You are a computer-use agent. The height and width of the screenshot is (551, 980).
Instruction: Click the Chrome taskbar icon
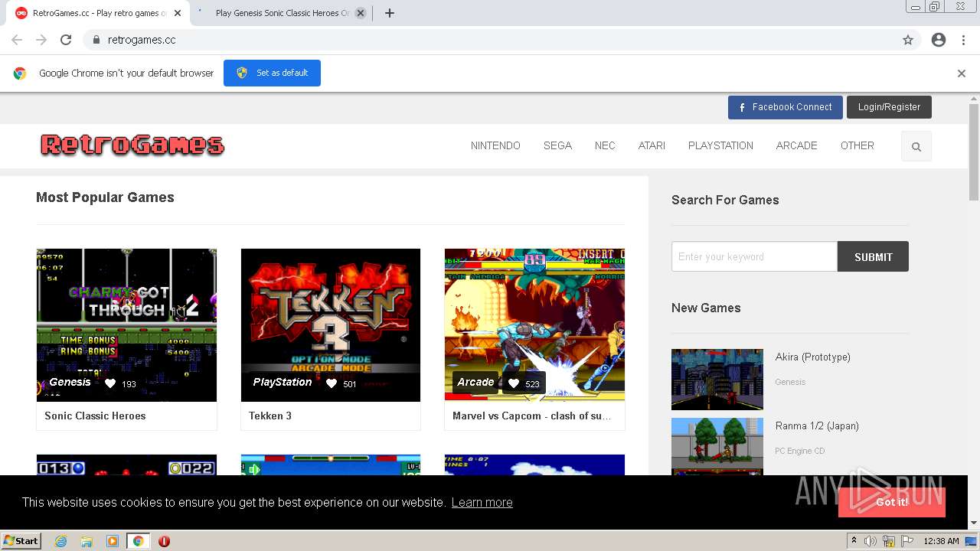tap(139, 541)
